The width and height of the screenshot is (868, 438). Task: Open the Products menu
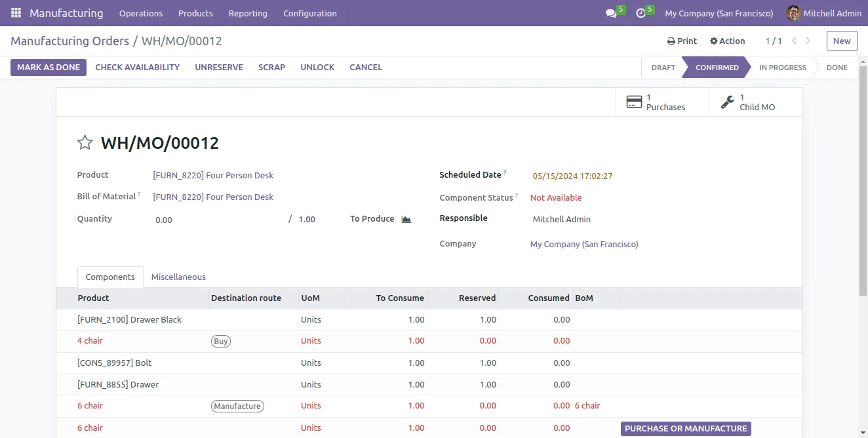(195, 13)
